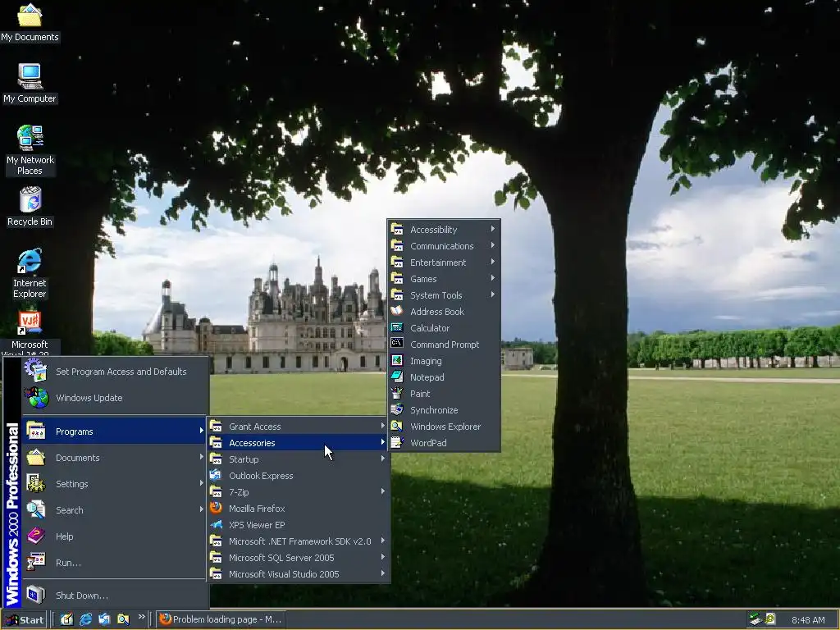Expand the Games submenu arrow
840x630 pixels.
tap(492, 278)
